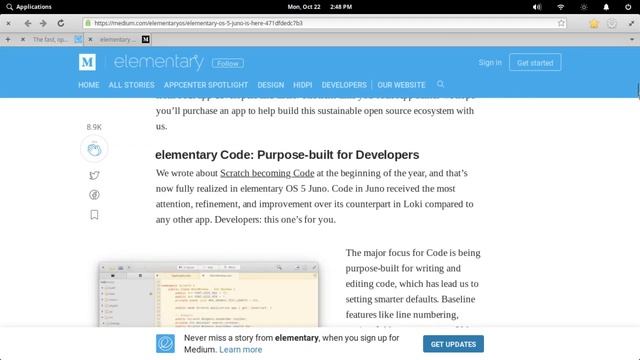Switch to the 'The fast, op...' tab
This screenshot has height=360, width=640.
(x=51, y=40)
